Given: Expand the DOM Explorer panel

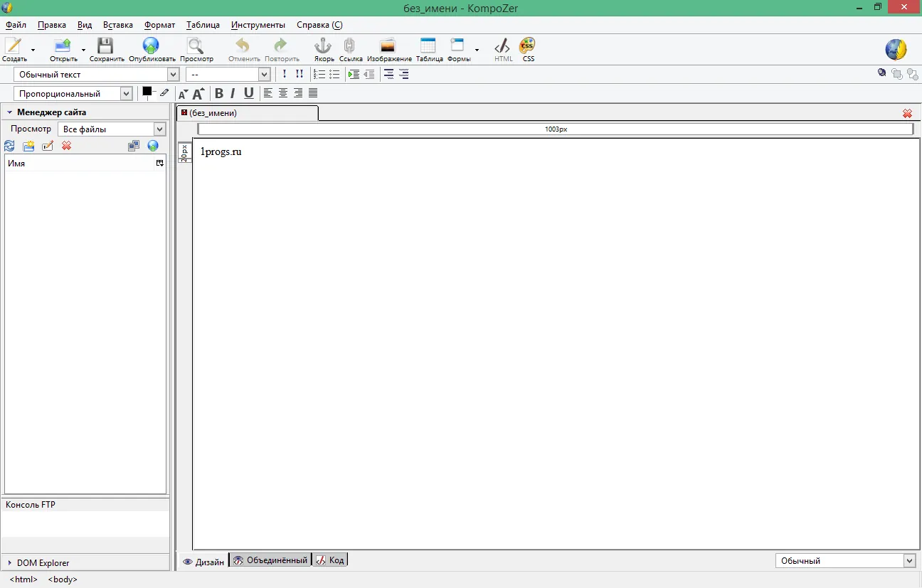Looking at the screenshot, I should (x=10, y=563).
